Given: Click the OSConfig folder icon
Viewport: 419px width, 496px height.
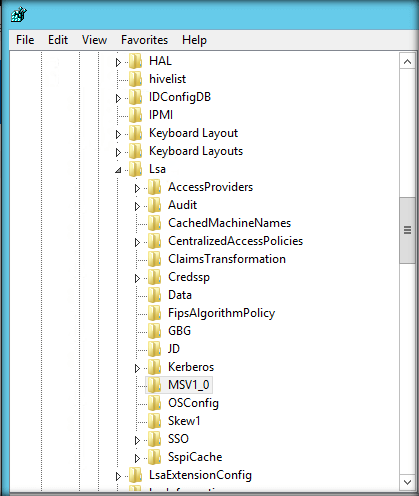Looking at the screenshot, I should (x=154, y=403).
